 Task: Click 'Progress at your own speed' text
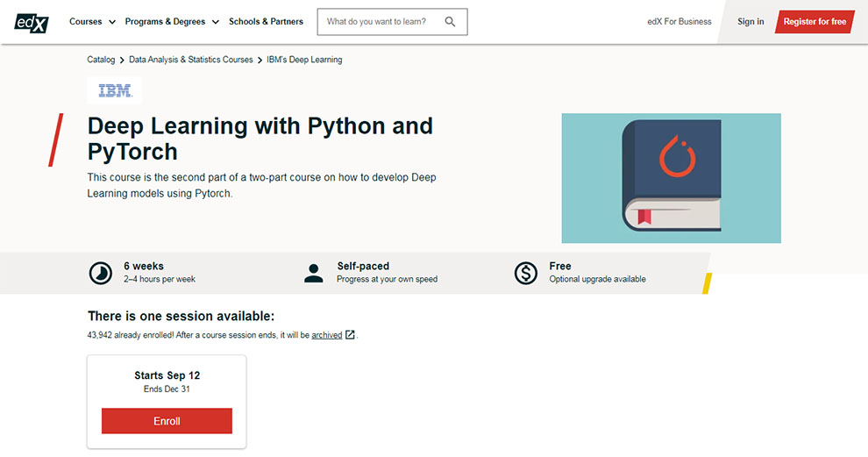387,279
